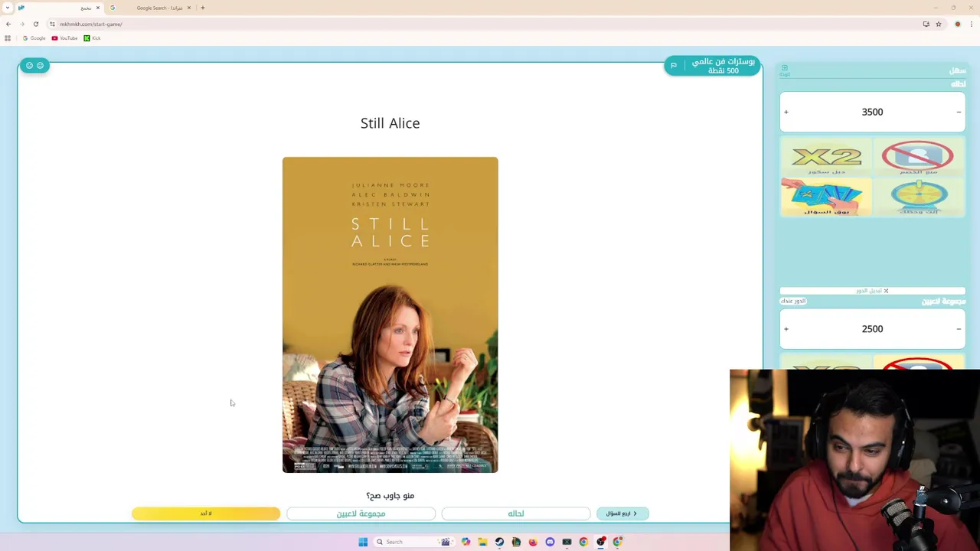Open the Windows Start menu

click(363, 542)
